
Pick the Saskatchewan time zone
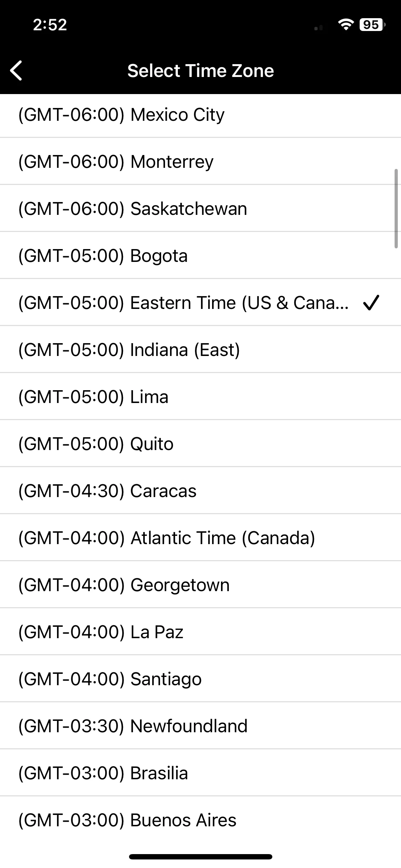(x=200, y=208)
